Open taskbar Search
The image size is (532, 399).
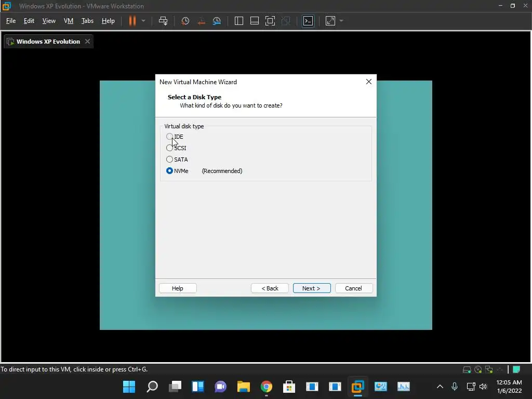[152, 387]
